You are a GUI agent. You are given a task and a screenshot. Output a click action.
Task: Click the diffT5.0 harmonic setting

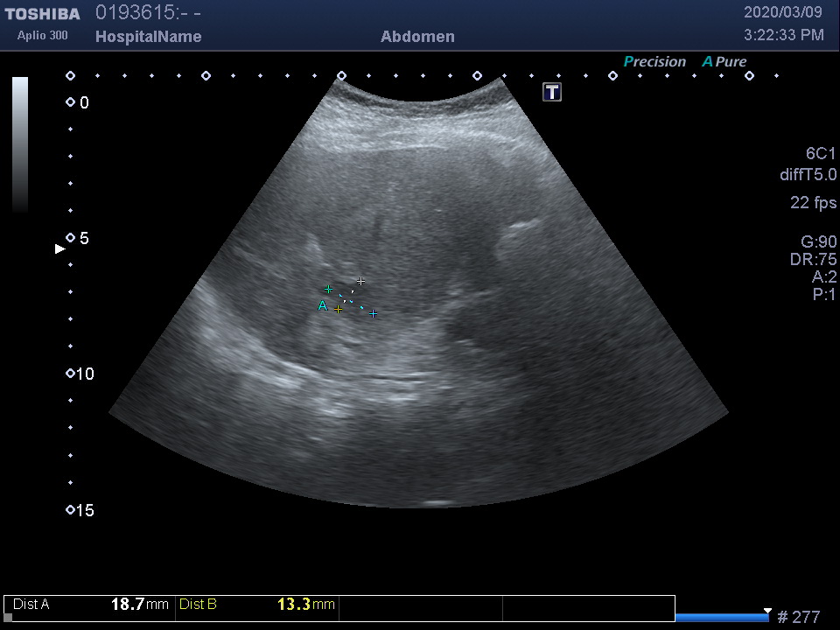coord(808,175)
